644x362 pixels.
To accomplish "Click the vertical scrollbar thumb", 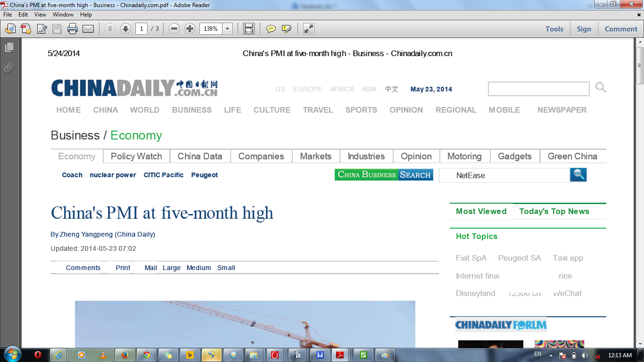I will point(640,65).
